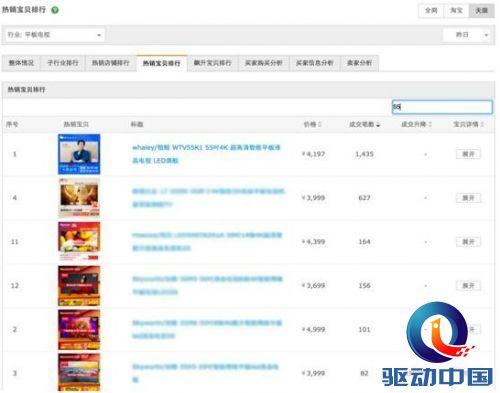This screenshot has width=500, height=393.
Task: Open the Skyworth product link priced ¥4,999
Action: pyautogui.click(x=207, y=329)
